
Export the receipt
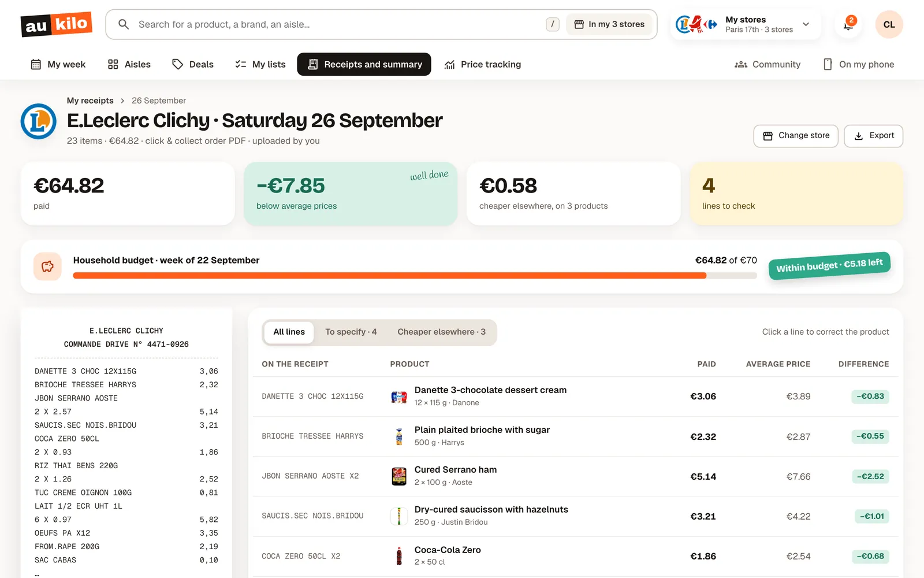[873, 136]
